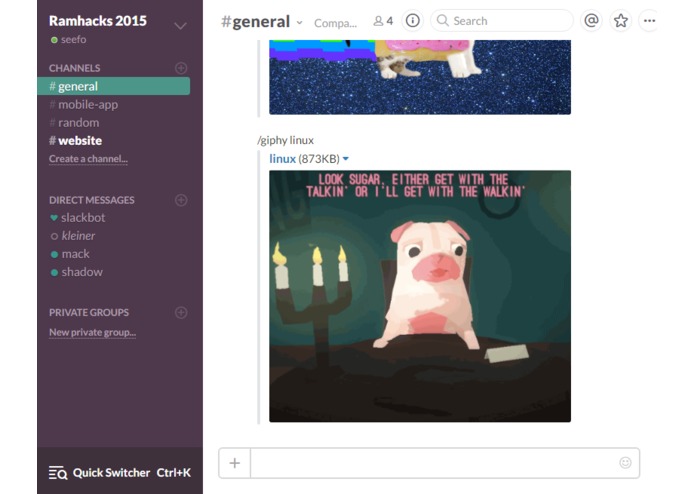Viewport: 695px width, 494px height.
Task: Focus the Search field
Action: coord(502,21)
